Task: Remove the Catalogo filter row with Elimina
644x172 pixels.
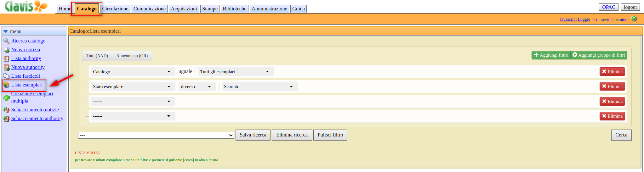Action: [612, 72]
